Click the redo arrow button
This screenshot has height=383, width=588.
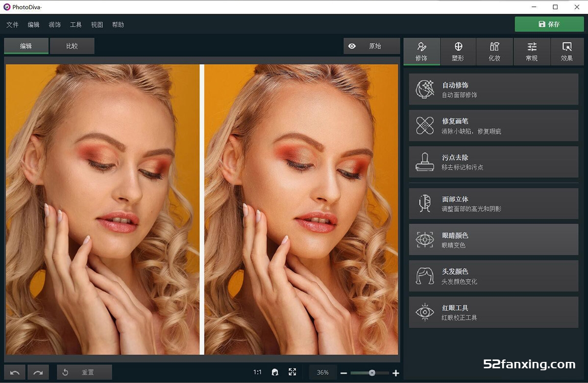pyautogui.click(x=38, y=372)
